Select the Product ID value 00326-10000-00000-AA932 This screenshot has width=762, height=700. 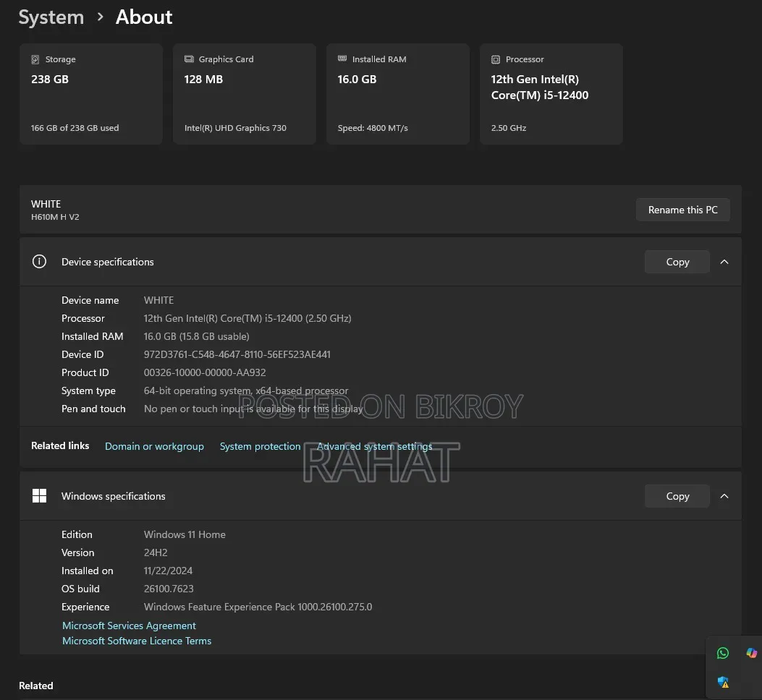tap(205, 372)
